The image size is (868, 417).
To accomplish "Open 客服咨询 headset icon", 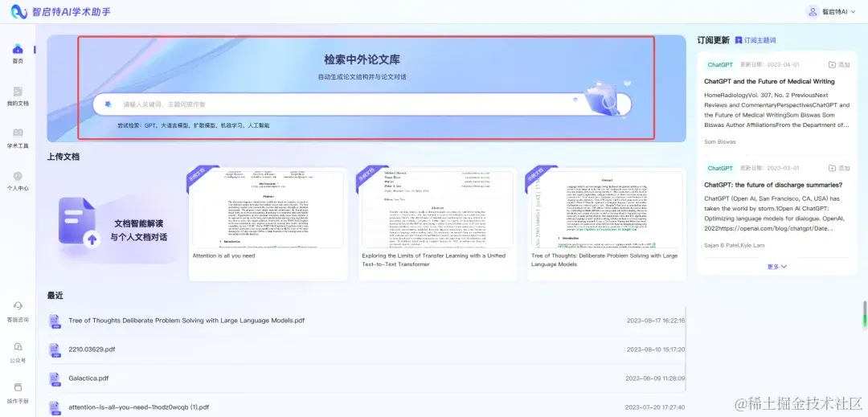I will coord(18,306).
